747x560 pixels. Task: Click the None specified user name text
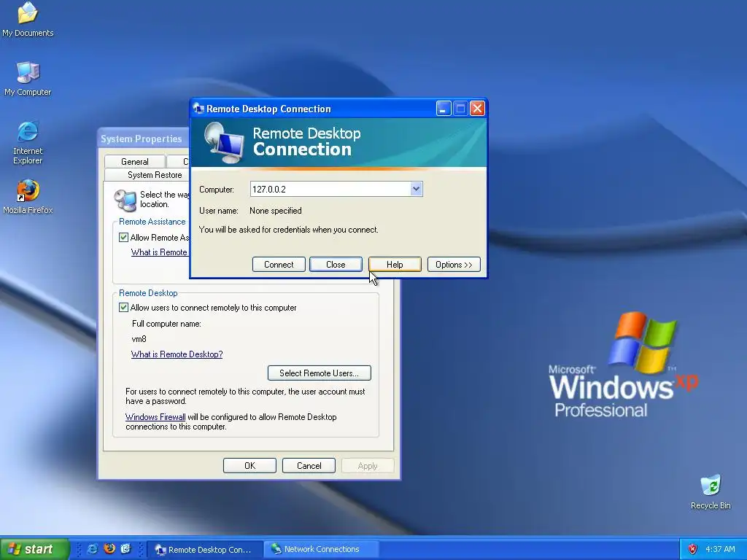coord(275,211)
